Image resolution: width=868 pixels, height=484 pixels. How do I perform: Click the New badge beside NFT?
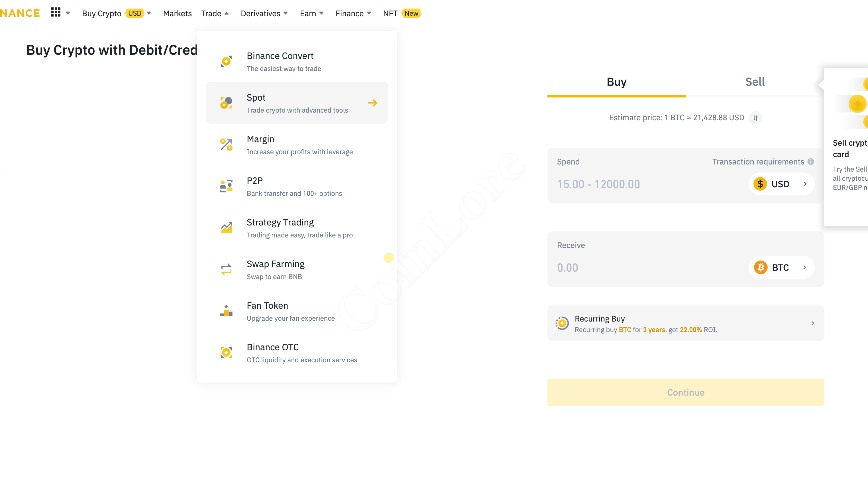411,13
